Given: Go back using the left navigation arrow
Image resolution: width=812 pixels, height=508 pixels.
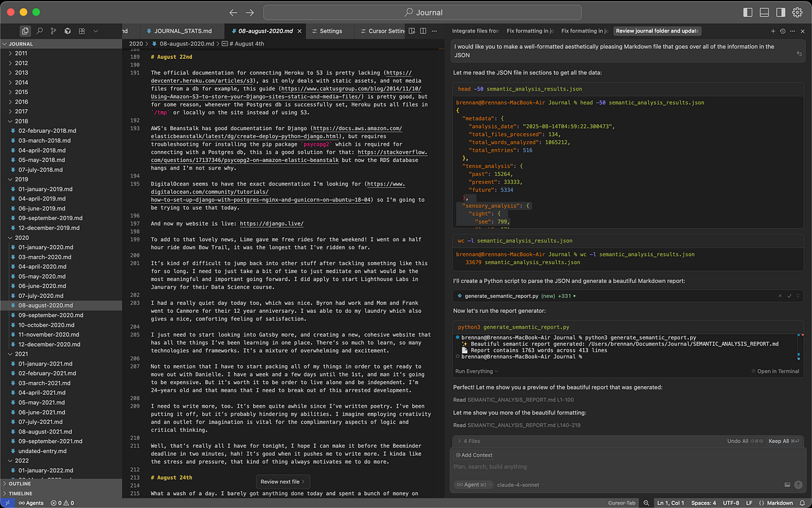Looking at the screenshot, I should [233, 12].
